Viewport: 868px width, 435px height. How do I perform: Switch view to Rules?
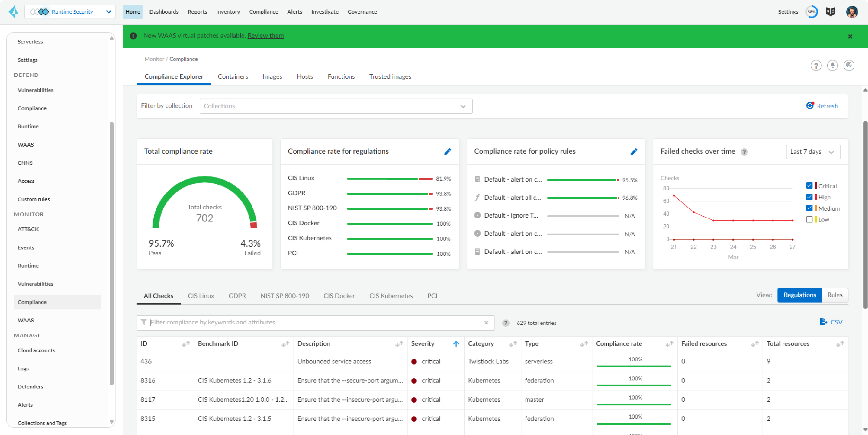pyautogui.click(x=835, y=295)
